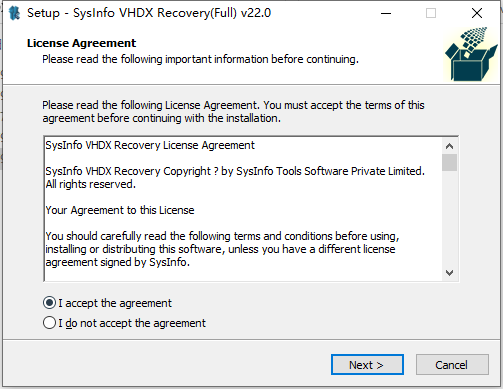The width and height of the screenshot is (503, 389).
Task: Select the 'I accept the agreement' radio button
Action: [x=49, y=303]
